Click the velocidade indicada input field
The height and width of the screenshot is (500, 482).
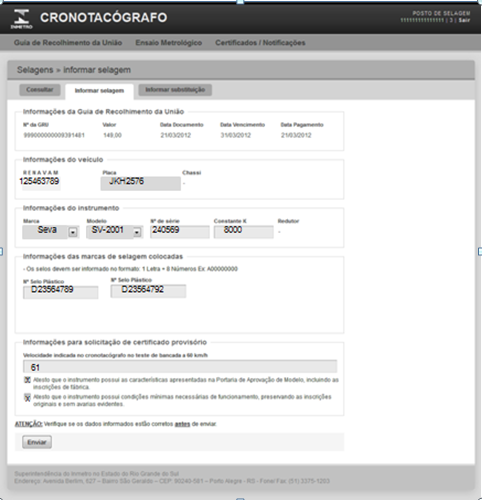tap(180, 366)
